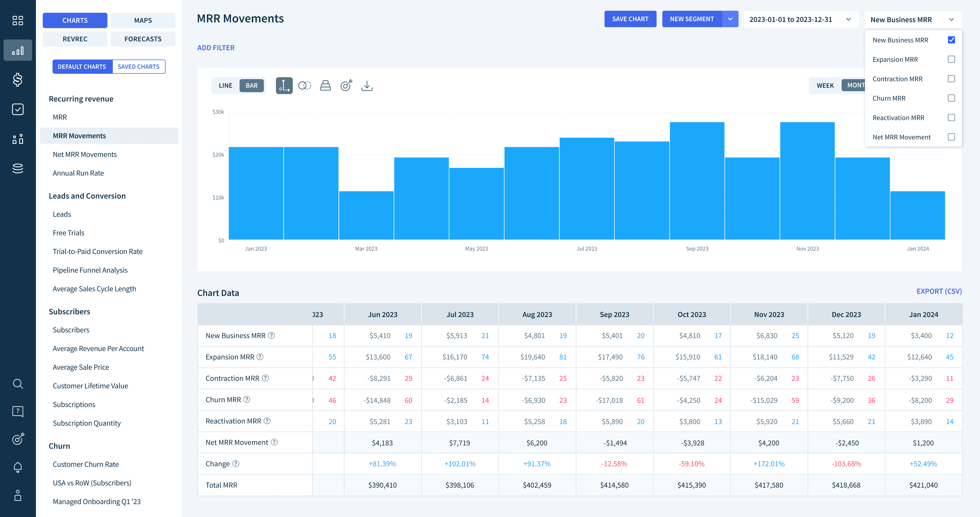Click the Export (CSV) link
This screenshot has height=517, width=980.
[939, 291]
